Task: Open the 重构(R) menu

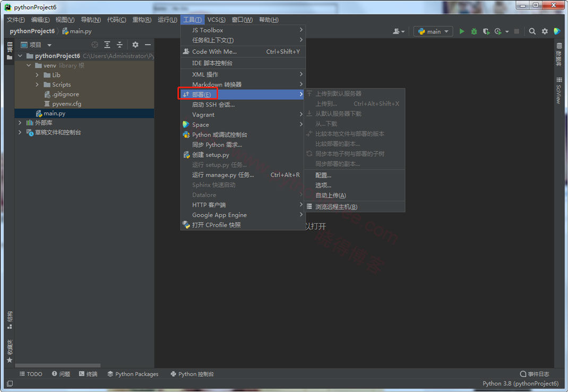Action: tap(142, 20)
